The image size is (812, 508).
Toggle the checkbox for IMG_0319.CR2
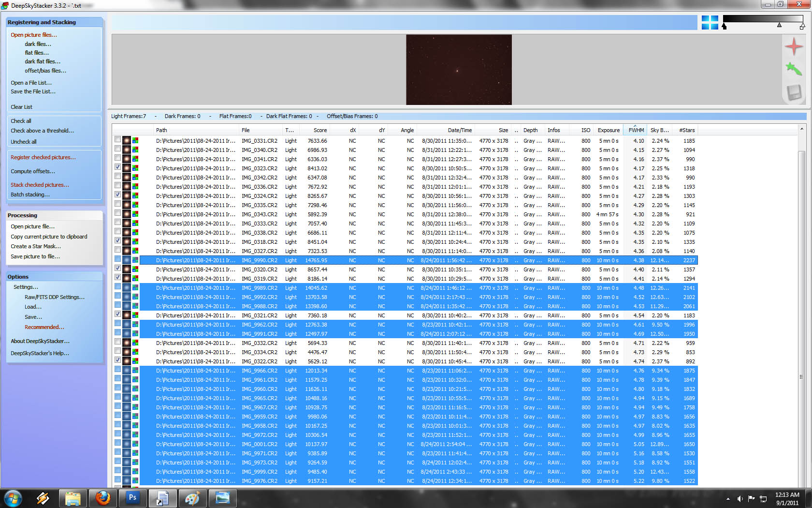click(x=117, y=277)
